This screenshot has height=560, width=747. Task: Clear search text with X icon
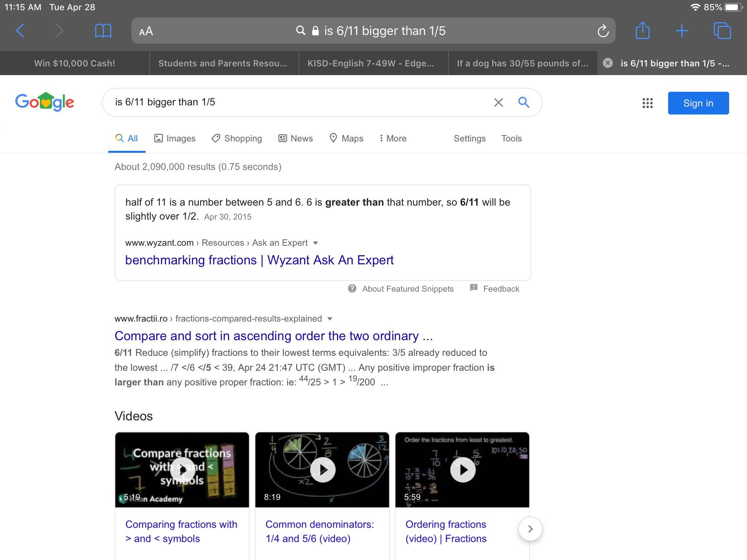click(x=498, y=102)
